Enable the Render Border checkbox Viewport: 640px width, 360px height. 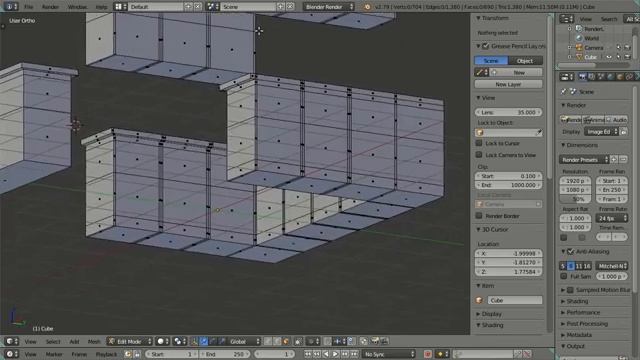(479, 216)
